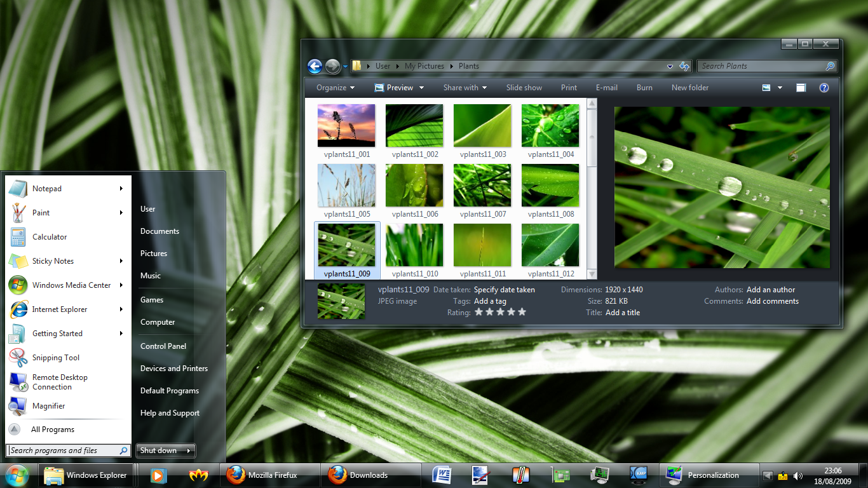Viewport: 868px width, 488px height.
Task: Click the magnifier icon in Search Plants box
Action: (830, 66)
